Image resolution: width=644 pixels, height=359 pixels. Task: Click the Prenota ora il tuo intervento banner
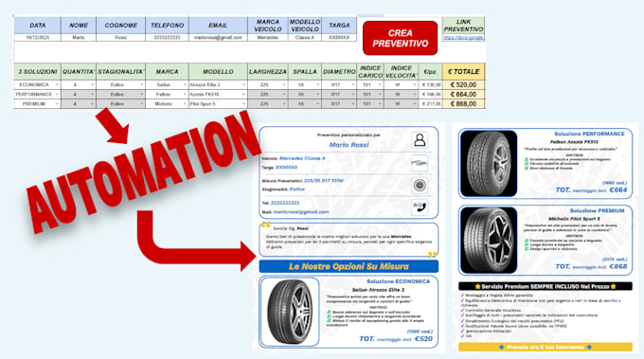pos(545,347)
